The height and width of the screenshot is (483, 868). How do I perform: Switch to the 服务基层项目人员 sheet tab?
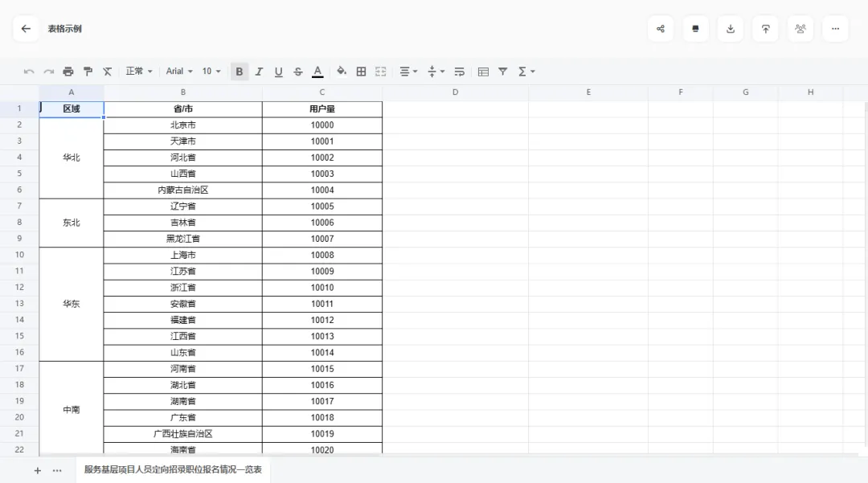(173, 469)
